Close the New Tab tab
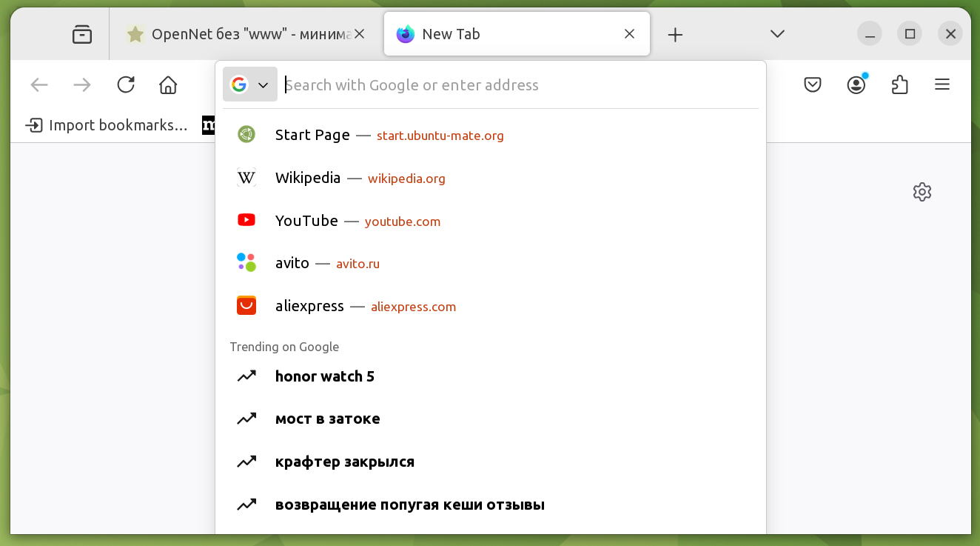Image resolution: width=980 pixels, height=546 pixels. [x=629, y=34]
